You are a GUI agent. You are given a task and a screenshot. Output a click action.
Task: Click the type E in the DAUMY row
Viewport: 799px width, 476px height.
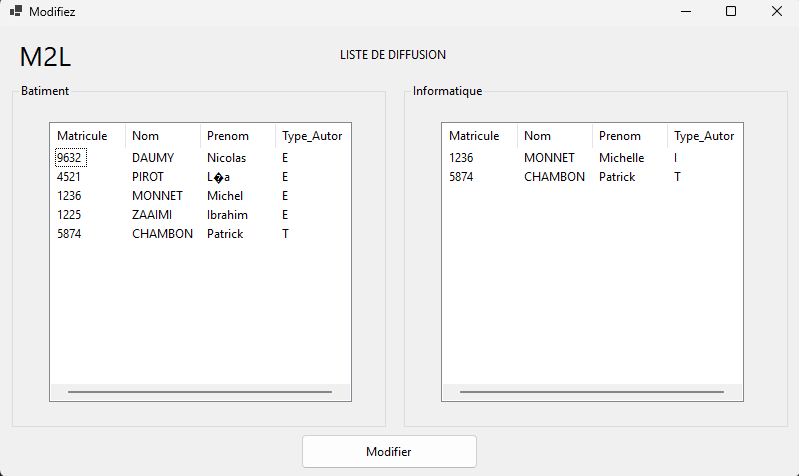pyautogui.click(x=285, y=157)
